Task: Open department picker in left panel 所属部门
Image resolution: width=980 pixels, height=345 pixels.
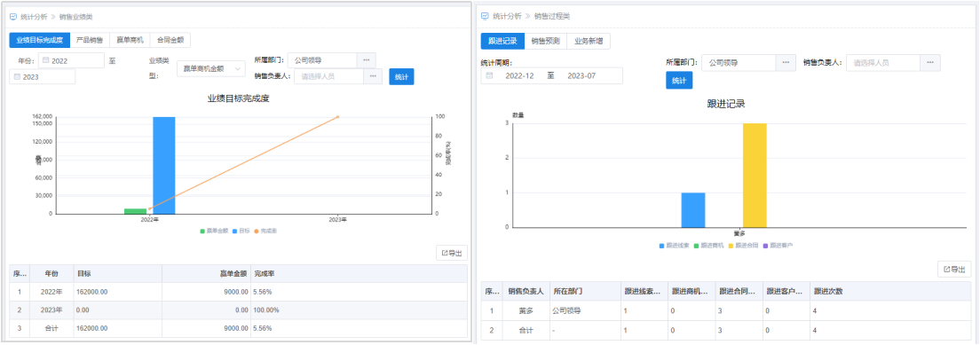Action: pyautogui.click(x=367, y=60)
